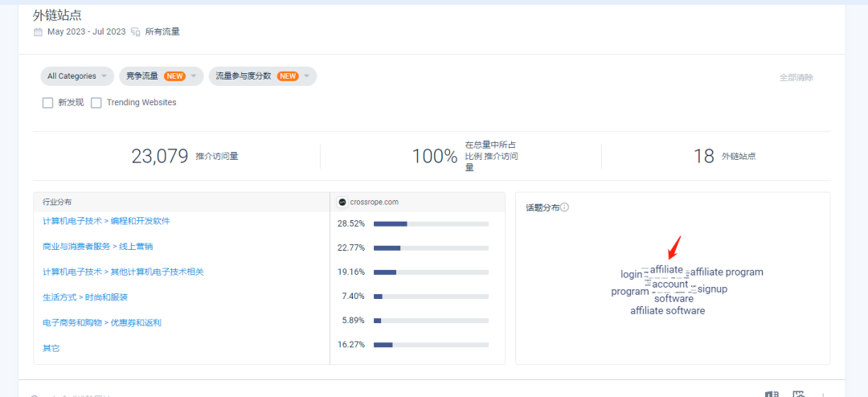This screenshot has height=397, width=868.
Task: Open the 计算机电子技术 > 编程和开发软件 category link
Action: coord(106,221)
